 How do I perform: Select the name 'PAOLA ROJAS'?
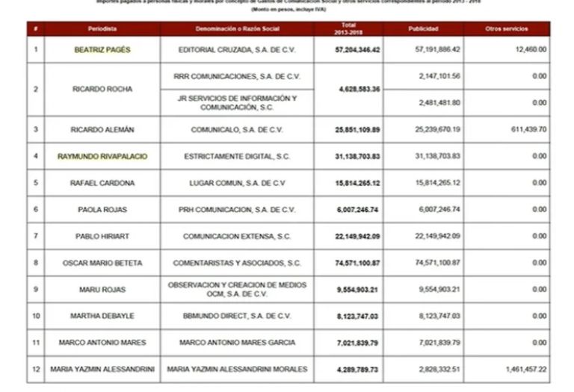102,210
